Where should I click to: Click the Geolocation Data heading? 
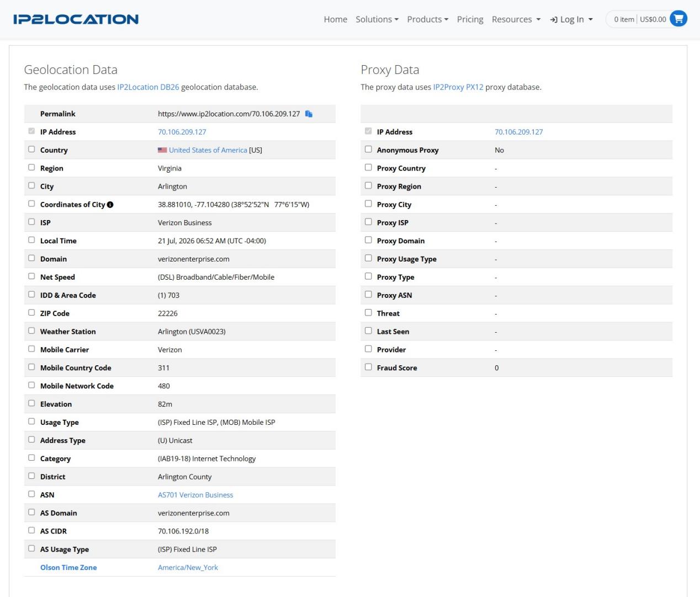[x=71, y=70]
